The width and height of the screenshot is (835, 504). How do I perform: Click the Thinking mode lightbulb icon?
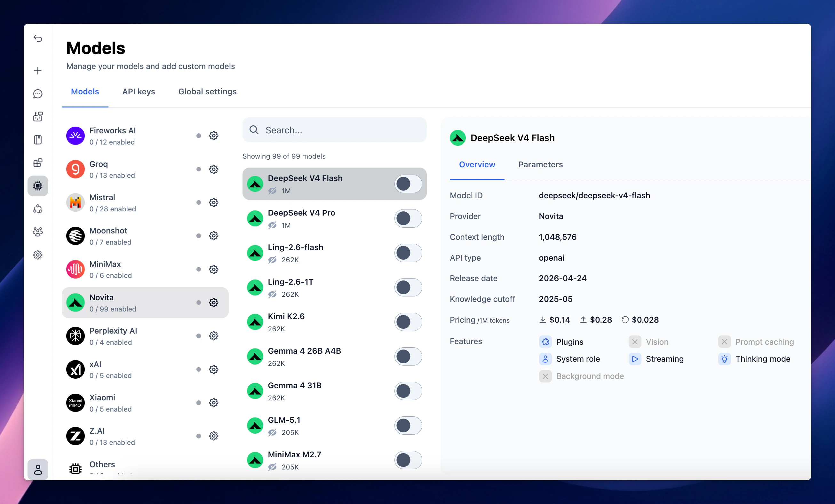[x=724, y=359]
